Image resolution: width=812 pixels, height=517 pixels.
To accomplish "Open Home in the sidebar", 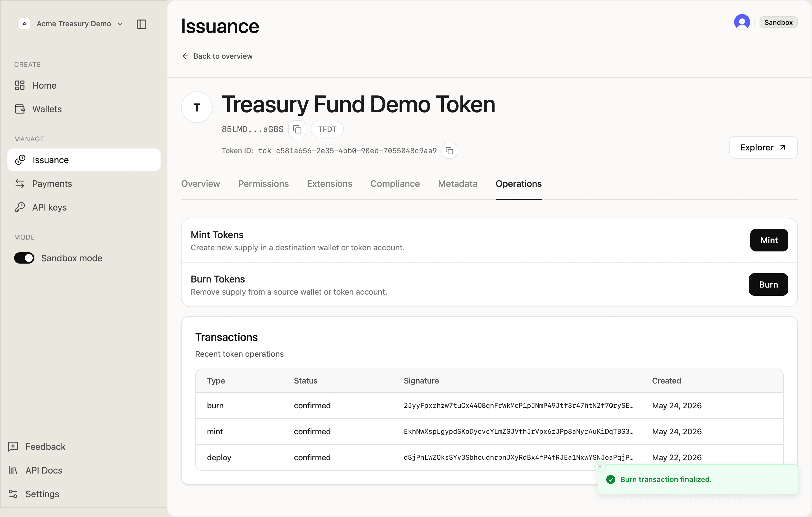I will click(84, 86).
